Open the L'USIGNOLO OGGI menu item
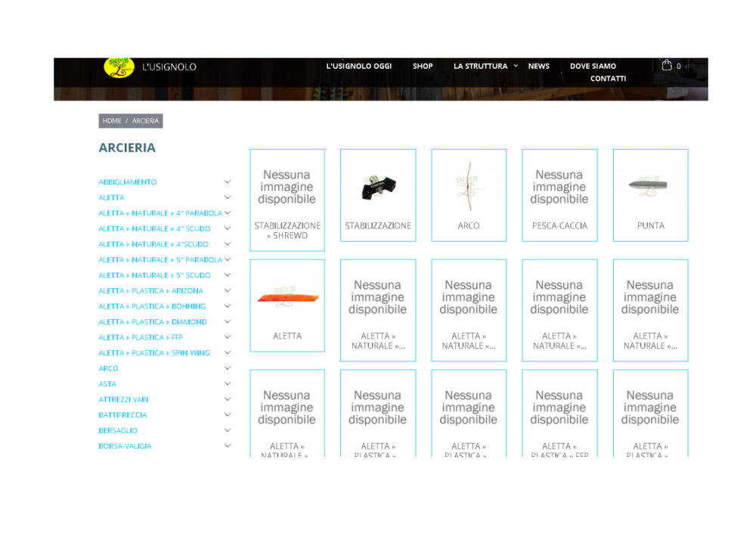 point(358,66)
